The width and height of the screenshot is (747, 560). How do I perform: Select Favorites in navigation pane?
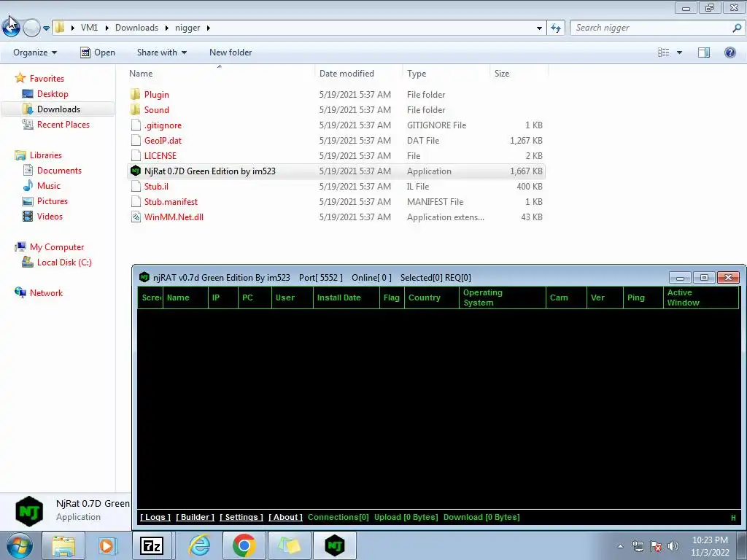[47, 79]
